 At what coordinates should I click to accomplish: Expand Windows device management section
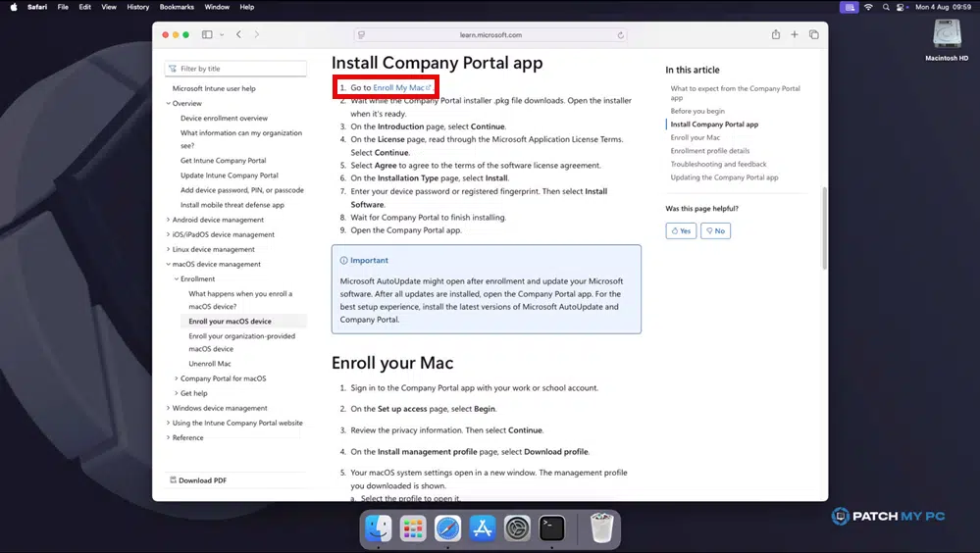[168, 408]
